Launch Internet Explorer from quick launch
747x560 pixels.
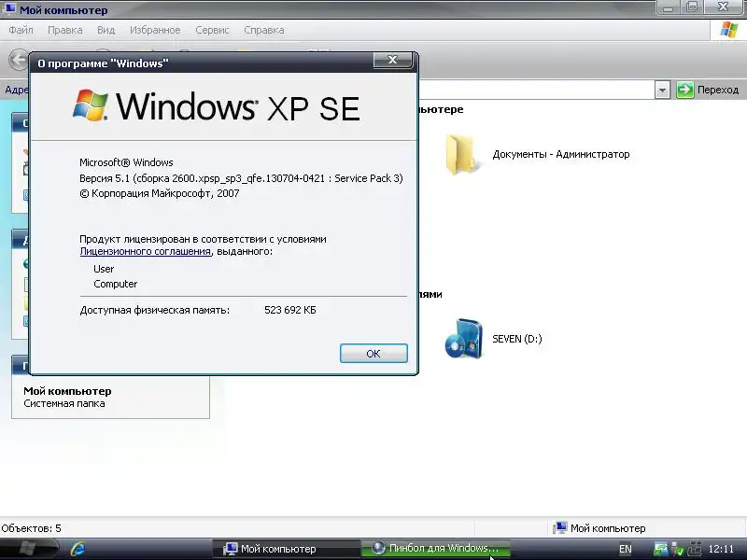coord(78,549)
